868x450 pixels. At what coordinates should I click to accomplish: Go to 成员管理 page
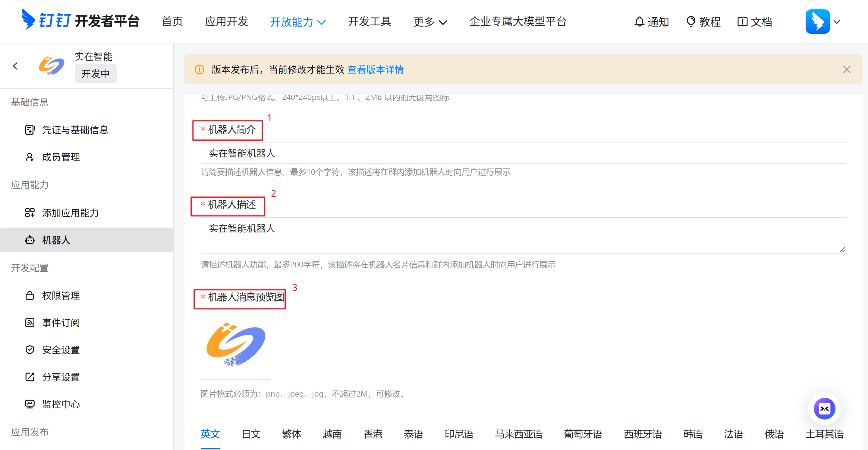coord(61,157)
